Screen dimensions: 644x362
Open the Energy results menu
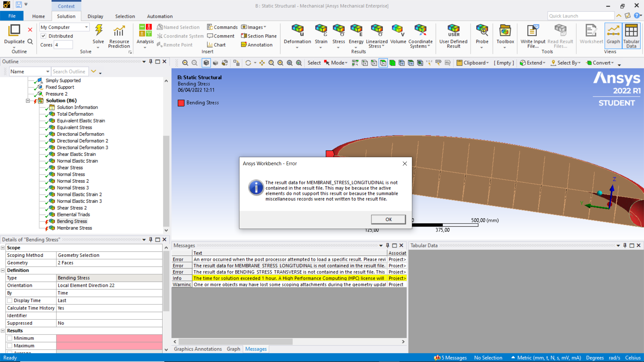(356, 36)
